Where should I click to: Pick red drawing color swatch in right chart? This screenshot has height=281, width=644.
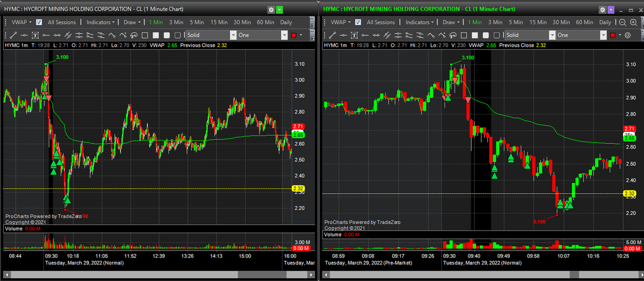click(x=612, y=35)
